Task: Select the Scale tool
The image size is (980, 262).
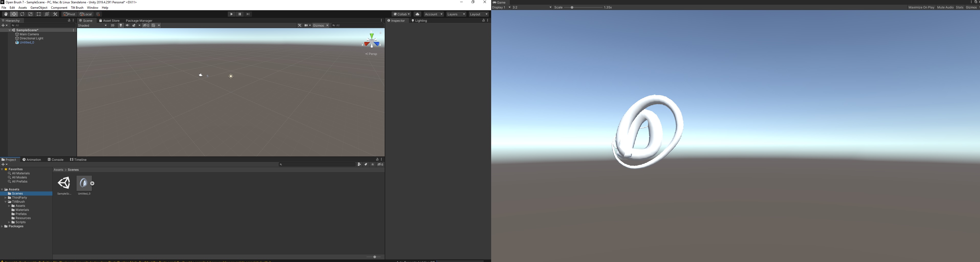Action: (x=30, y=14)
